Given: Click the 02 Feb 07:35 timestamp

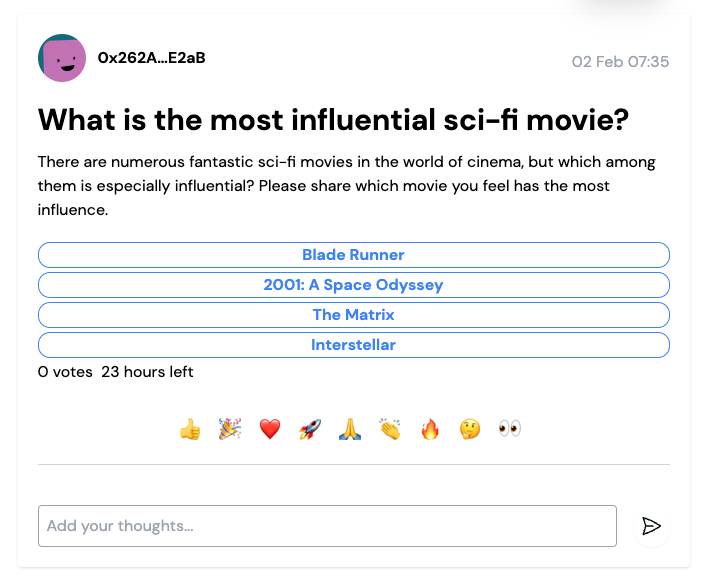Looking at the screenshot, I should pos(620,62).
